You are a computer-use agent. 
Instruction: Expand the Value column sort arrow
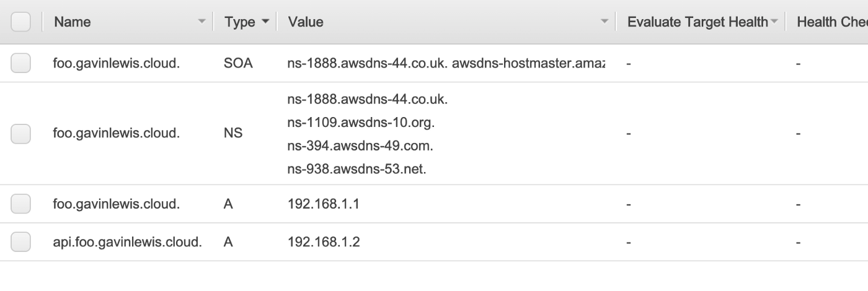[604, 22]
